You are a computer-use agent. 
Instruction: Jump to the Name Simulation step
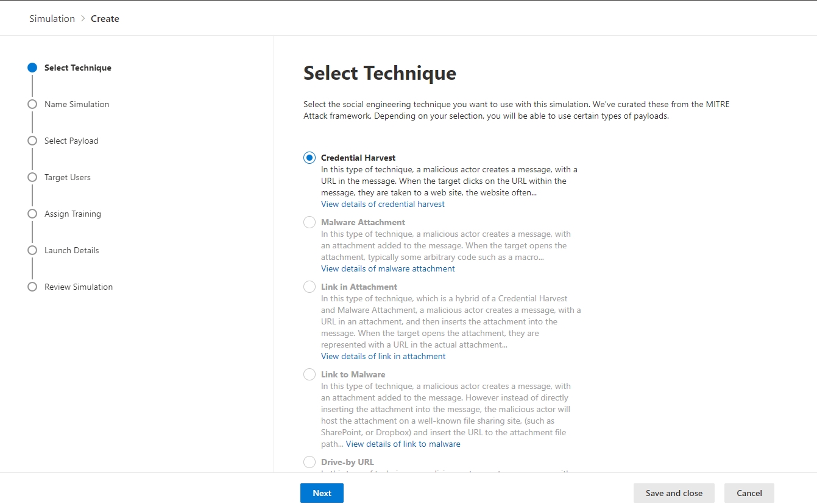(x=76, y=104)
